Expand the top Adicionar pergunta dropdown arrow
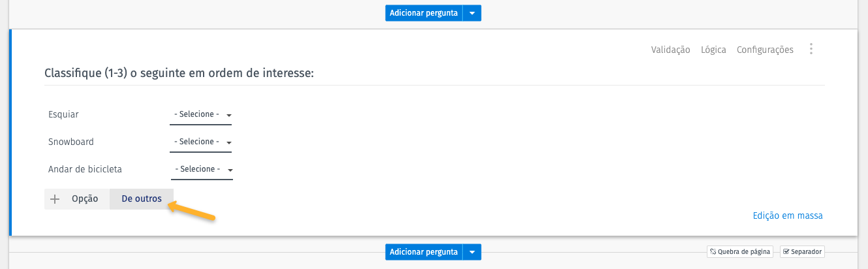Viewport: 868px width, 269px height. (472, 12)
